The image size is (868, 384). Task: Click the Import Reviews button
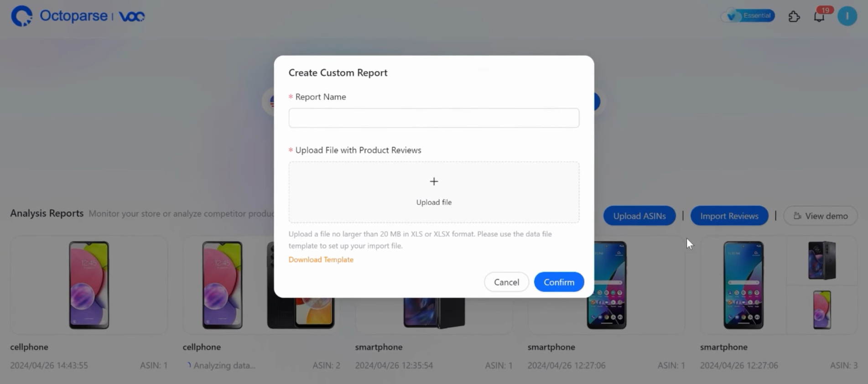point(729,216)
